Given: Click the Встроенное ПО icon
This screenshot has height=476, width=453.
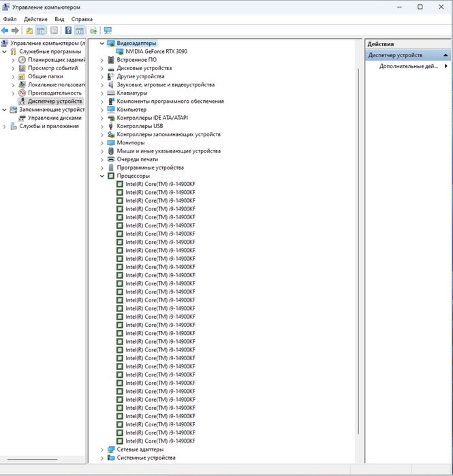Looking at the screenshot, I should [x=111, y=60].
